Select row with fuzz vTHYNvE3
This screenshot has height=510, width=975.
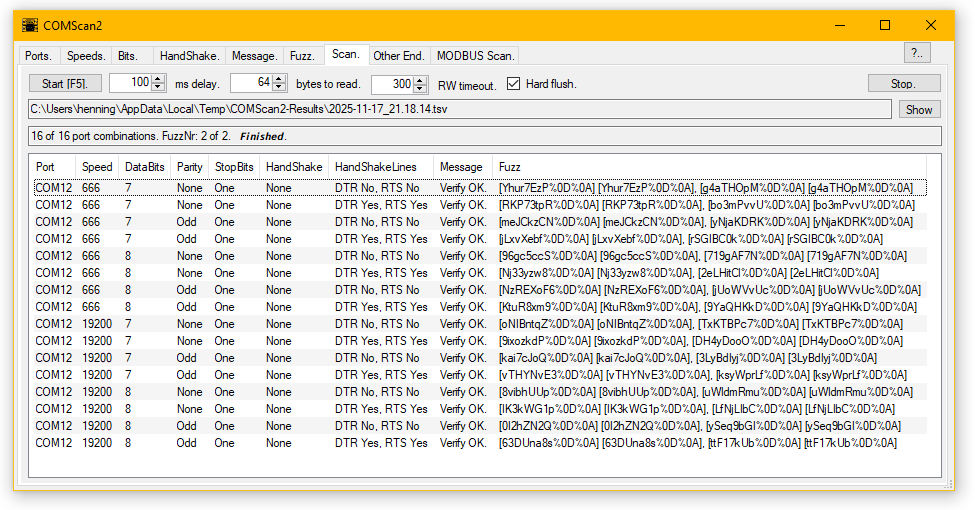(x=480, y=375)
